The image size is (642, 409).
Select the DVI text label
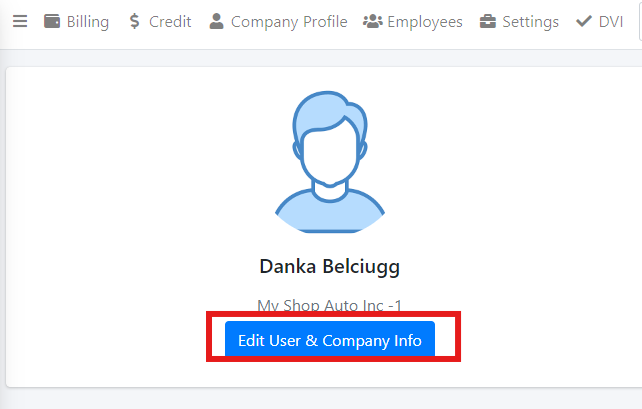pos(611,22)
